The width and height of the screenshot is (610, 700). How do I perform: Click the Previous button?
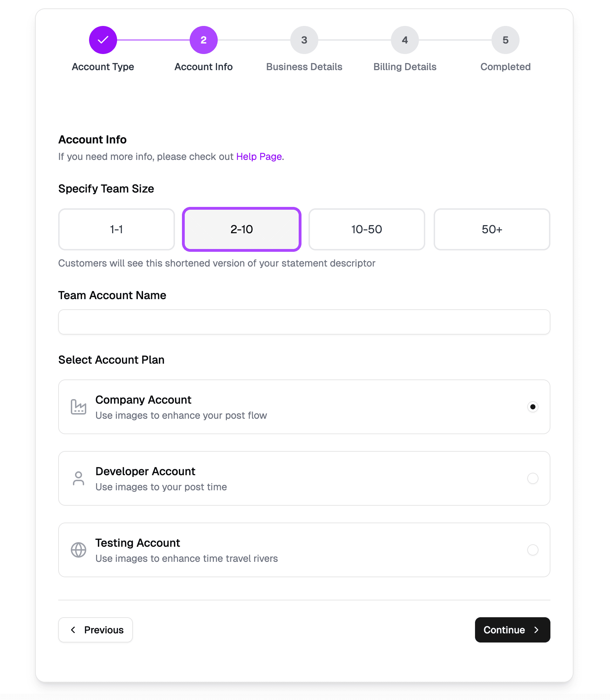(x=95, y=630)
